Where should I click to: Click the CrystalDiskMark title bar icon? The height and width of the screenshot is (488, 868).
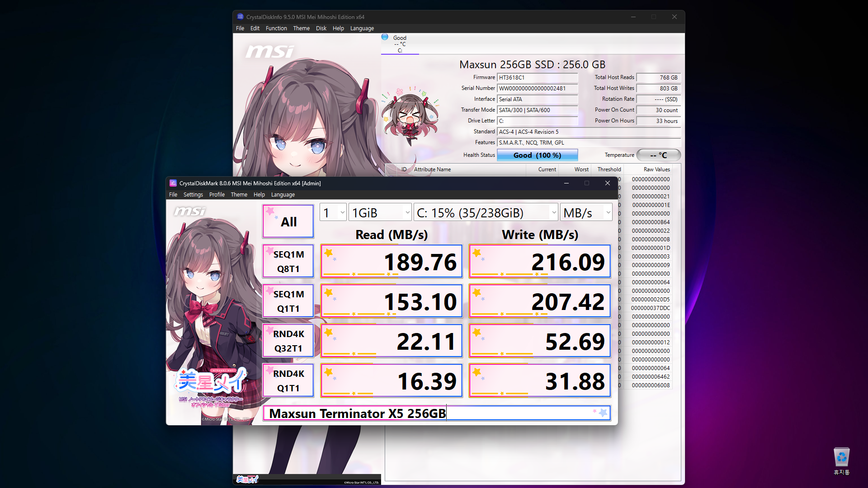click(173, 183)
